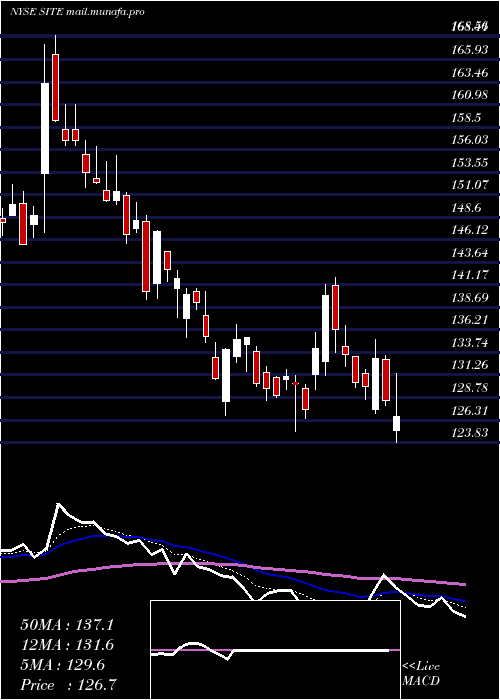Screen dimensions: 500x700
Task: Click the 50MA : 137.1 readout
Action: click(x=67, y=625)
